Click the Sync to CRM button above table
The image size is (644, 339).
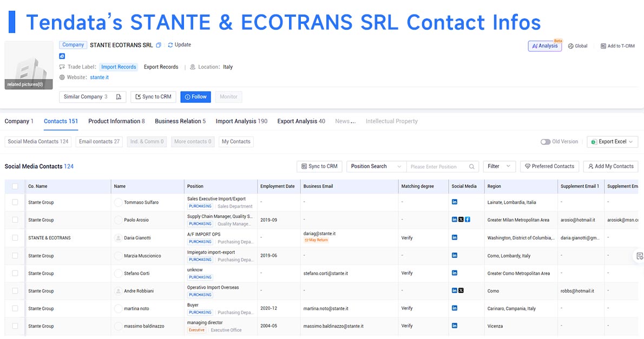(x=319, y=167)
